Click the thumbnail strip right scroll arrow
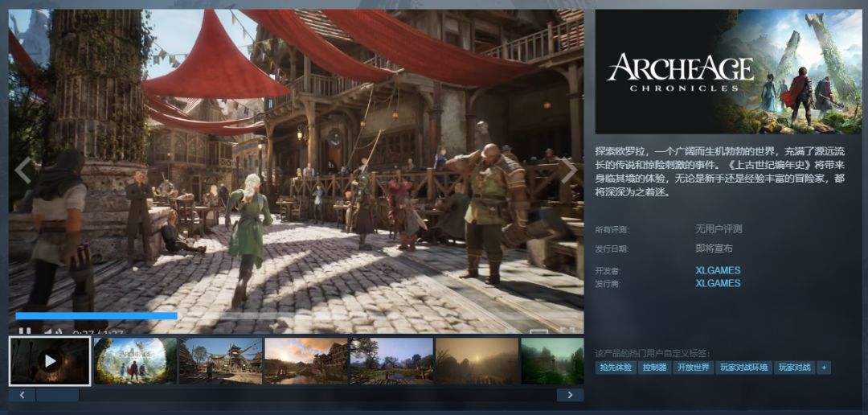 pos(570,395)
